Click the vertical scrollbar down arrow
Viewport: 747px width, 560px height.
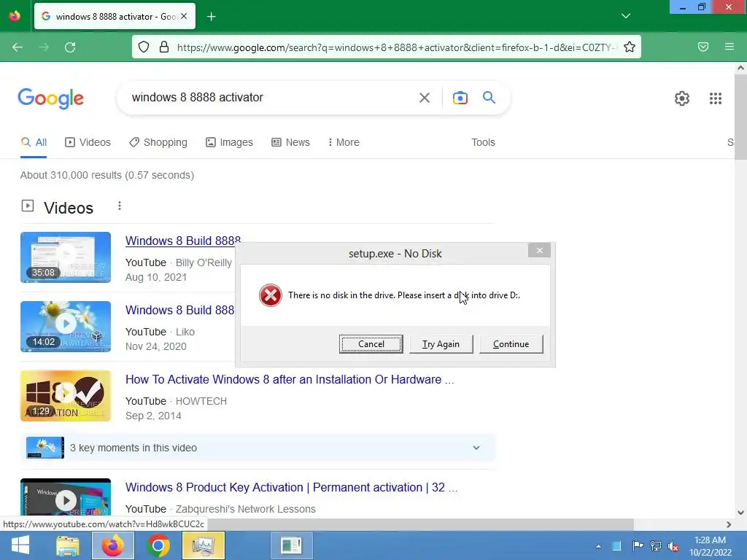tap(740, 513)
